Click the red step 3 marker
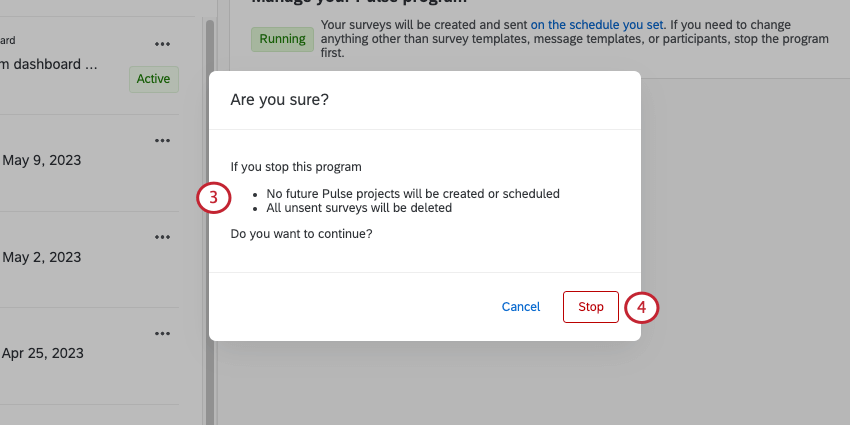The height and width of the screenshot is (425, 850). click(214, 198)
